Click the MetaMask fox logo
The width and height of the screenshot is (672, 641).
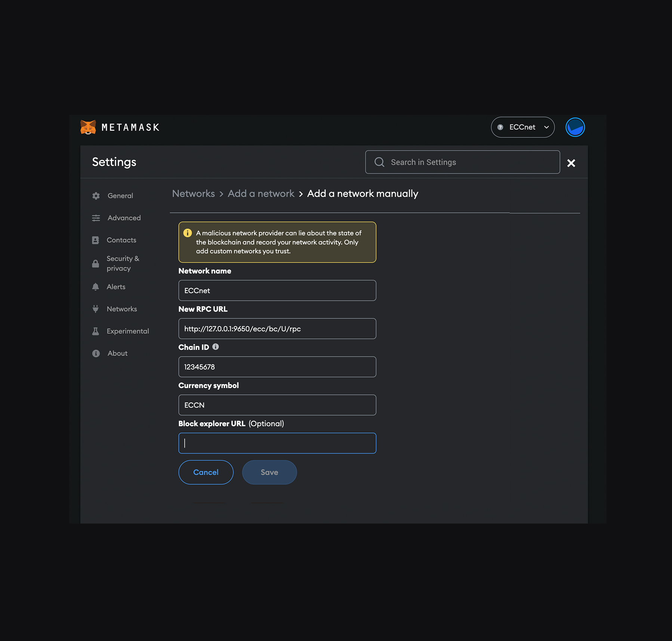[88, 127]
